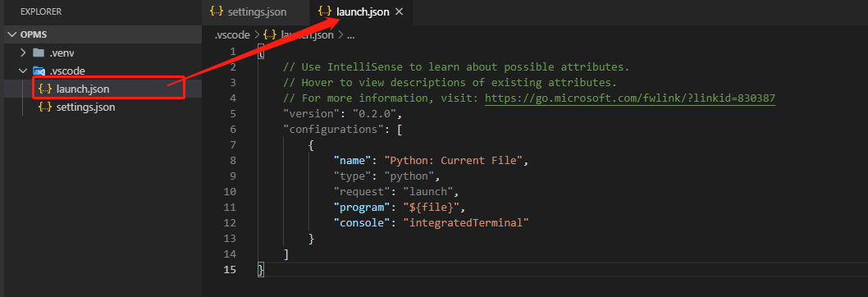Select the launch.json editor tab

(360, 11)
